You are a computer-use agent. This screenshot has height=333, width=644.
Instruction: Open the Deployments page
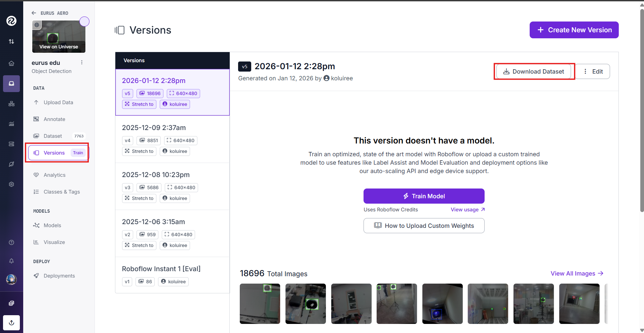pyautogui.click(x=59, y=276)
